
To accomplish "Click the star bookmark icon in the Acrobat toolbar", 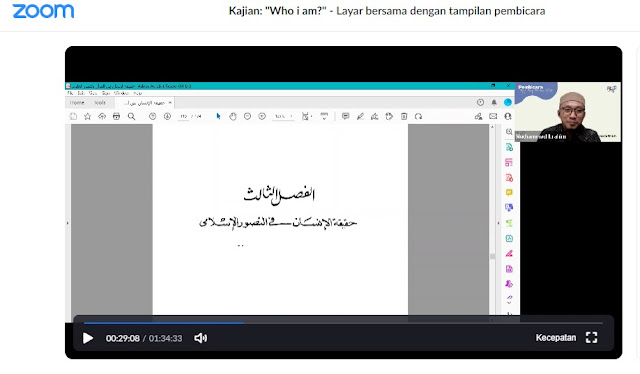I will point(87,116).
